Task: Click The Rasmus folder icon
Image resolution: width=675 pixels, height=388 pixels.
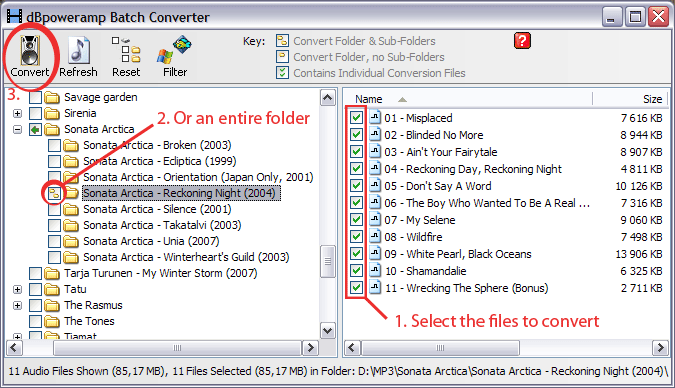Action: pyautogui.click(x=52, y=305)
